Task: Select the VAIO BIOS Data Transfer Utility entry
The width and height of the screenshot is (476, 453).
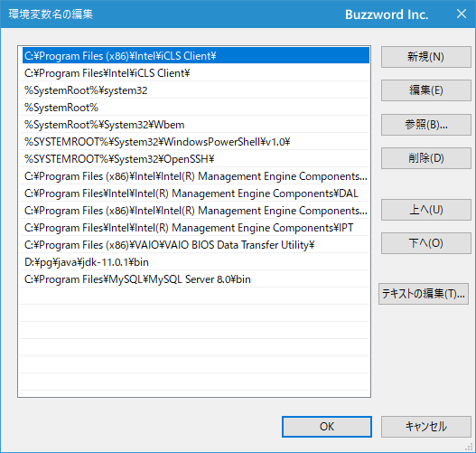Action: click(194, 245)
